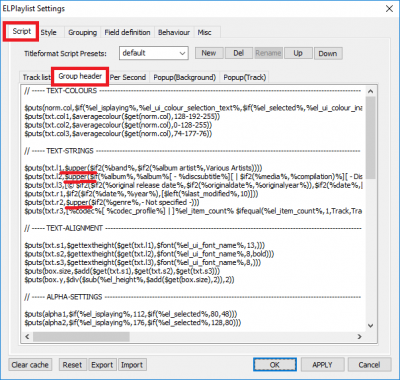The height and width of the screenshot is (380, 400).
Task: Open the Grouping tab
Action: [x=82, y=33]
